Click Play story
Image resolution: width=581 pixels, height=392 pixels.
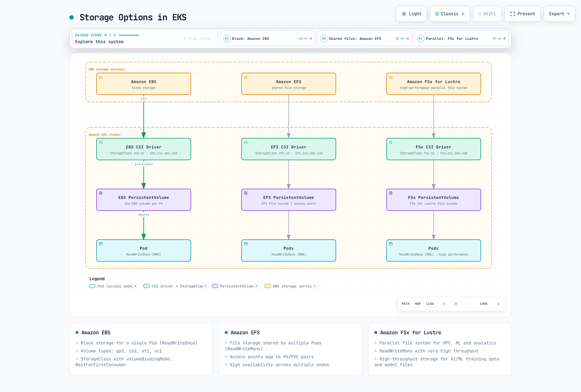pos(197,38)
